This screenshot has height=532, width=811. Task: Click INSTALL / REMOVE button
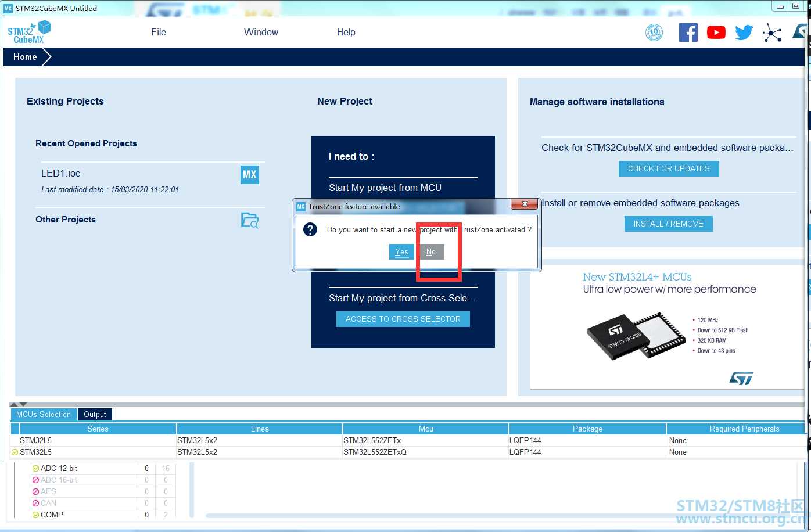[x=669, y=224]
